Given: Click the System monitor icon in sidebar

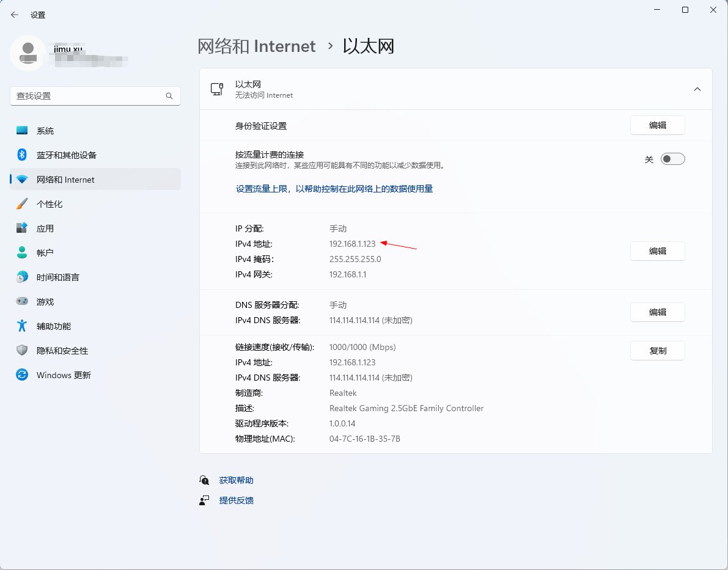Looking at the screenshot, I should 22,131.
